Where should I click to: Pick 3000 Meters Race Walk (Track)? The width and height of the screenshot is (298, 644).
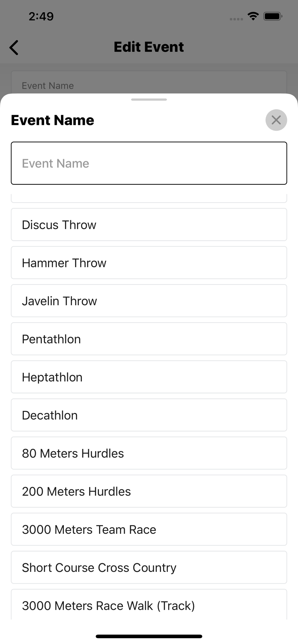[x=149, y=605]
